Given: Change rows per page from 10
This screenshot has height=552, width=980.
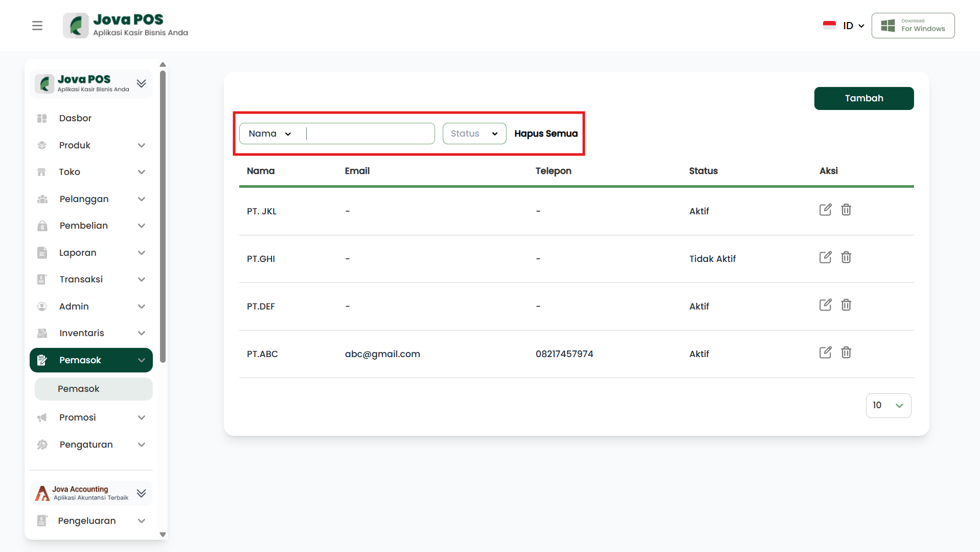Looking at the screenshot, I should 888,406.
